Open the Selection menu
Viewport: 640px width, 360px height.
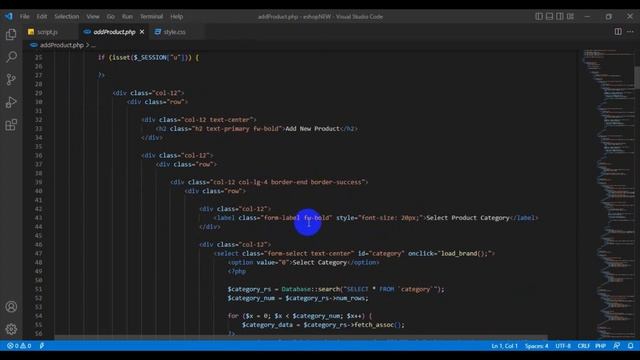click(67, 16)
